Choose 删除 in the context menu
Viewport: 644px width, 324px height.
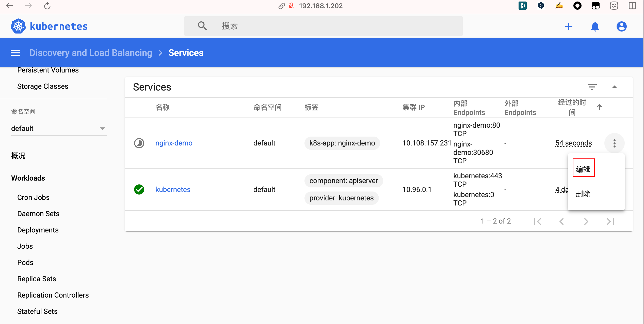pyautogui.click(x=583, y=194)
